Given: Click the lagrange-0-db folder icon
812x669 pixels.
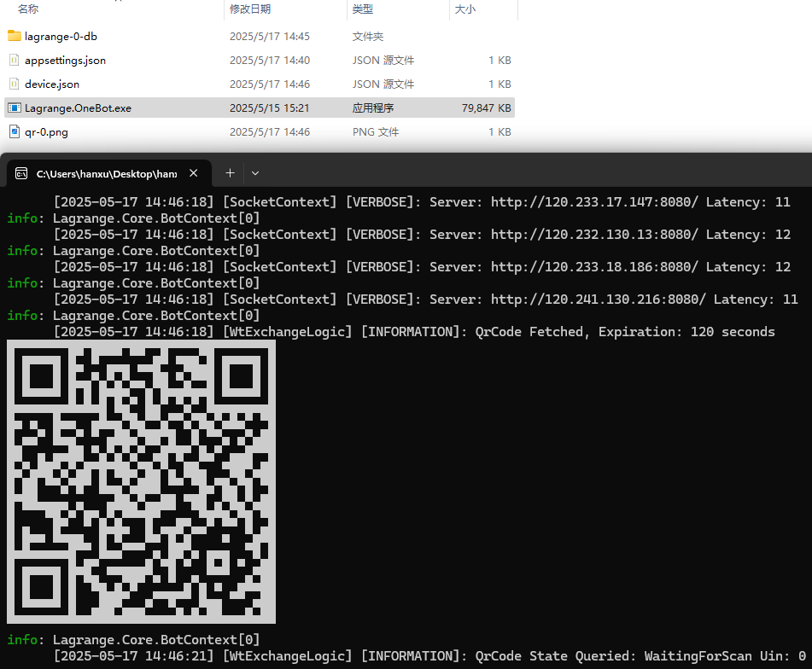Looking at the screenshot, I should pos(14,36).
